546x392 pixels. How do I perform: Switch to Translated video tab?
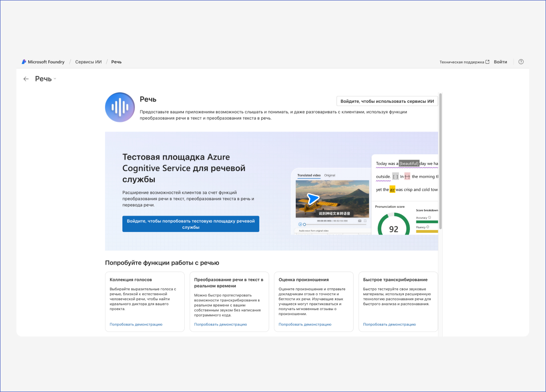tap(309, 175)
